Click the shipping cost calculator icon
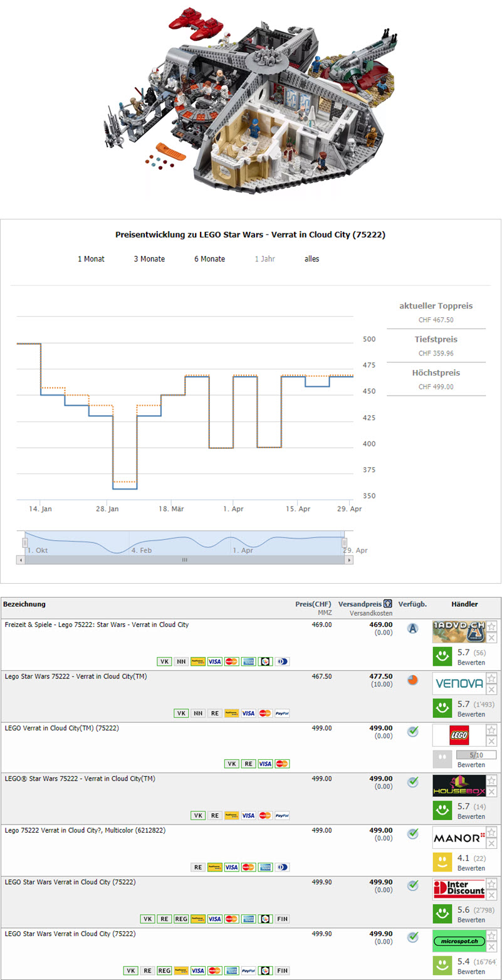502x980 pixels. 388,604
